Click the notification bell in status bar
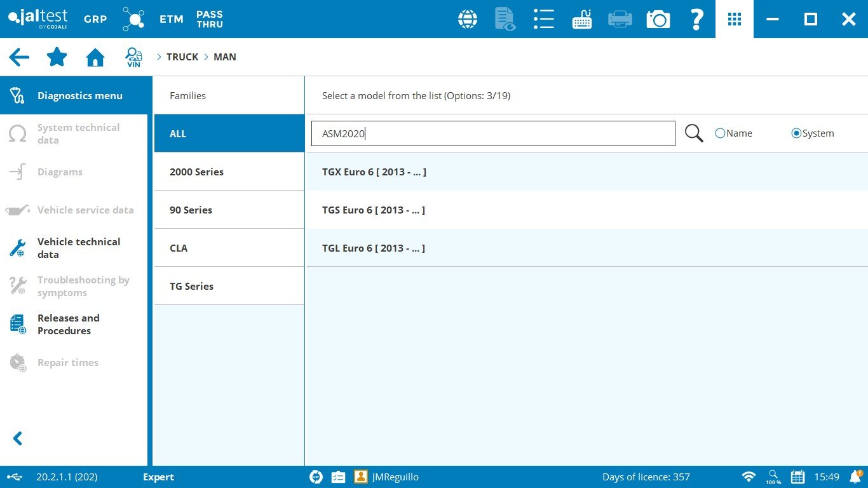This screenshot has width=868, height=488. 854,477
